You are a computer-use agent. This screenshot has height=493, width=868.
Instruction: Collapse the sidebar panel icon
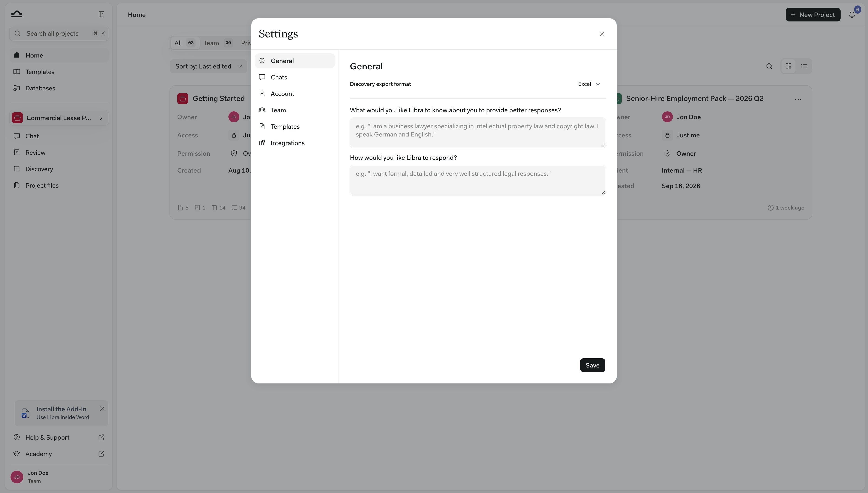(x=101, y=14)
